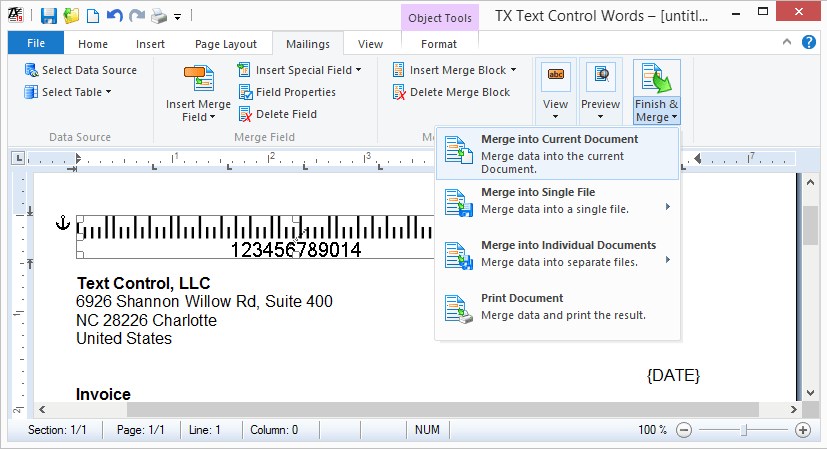
Task: Toggle the Finish & Merge dropdown arrow
Action: (x=675, y=117)
